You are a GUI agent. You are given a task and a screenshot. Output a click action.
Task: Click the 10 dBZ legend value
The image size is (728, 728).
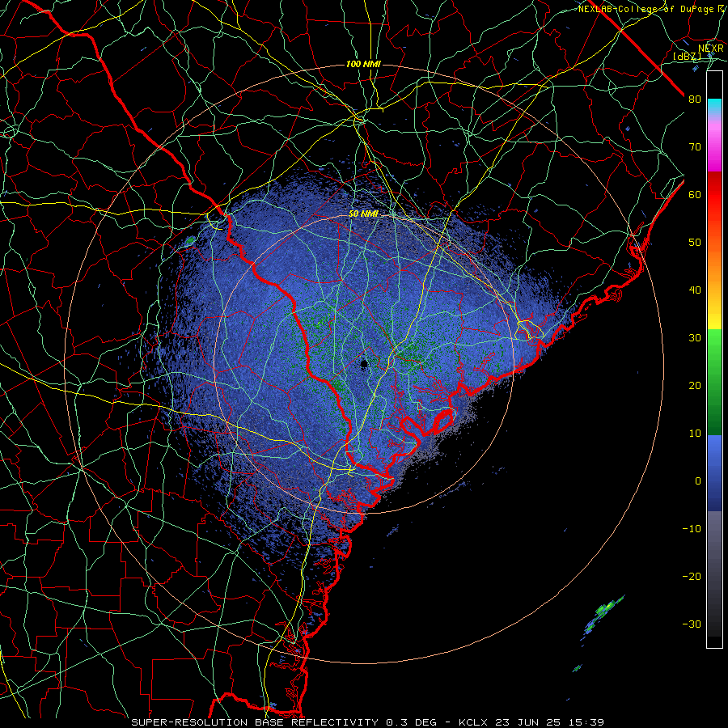point(695,434)
